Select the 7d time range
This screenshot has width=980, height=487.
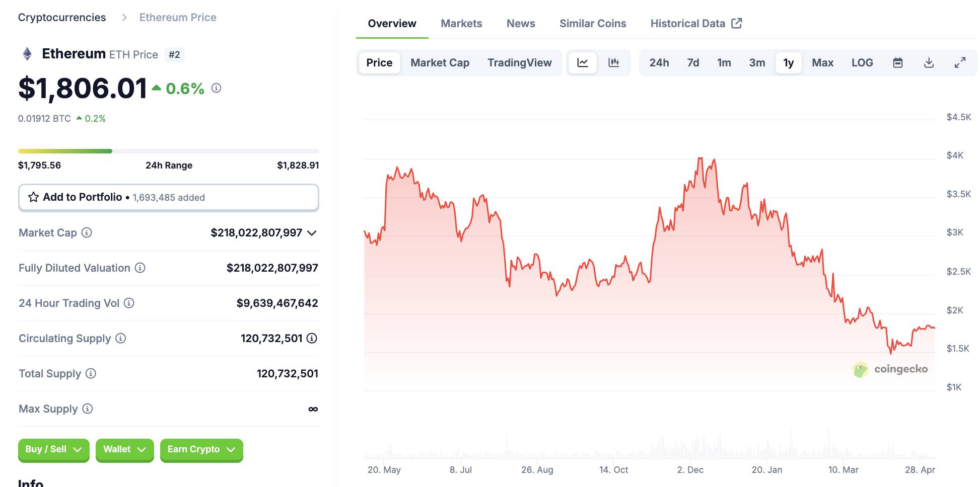pos(693,63)
